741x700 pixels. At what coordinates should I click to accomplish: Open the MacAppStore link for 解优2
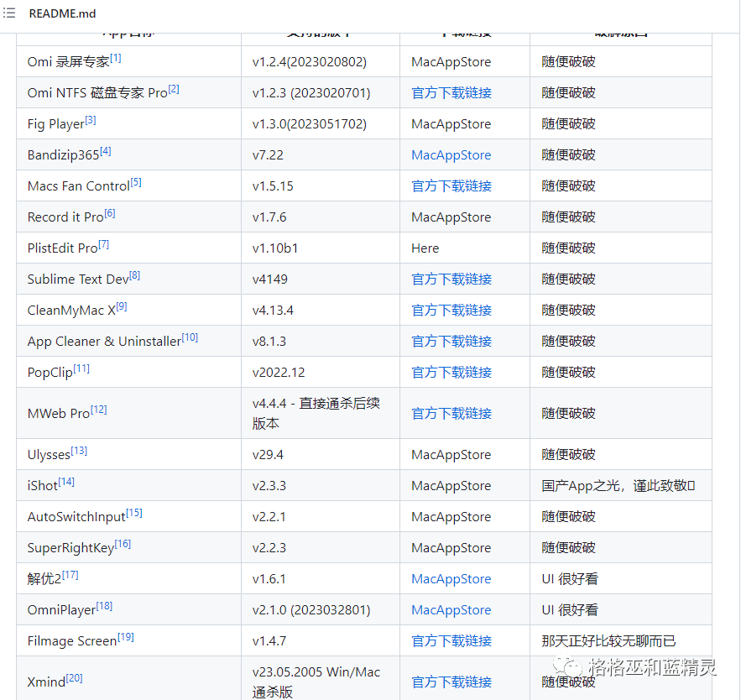pos(451,579)
